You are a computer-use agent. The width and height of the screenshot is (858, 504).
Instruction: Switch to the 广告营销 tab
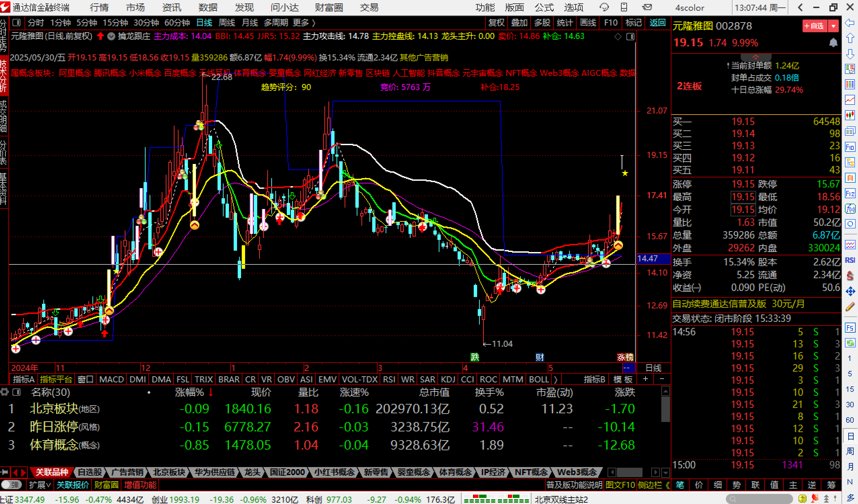pos(127,472)
